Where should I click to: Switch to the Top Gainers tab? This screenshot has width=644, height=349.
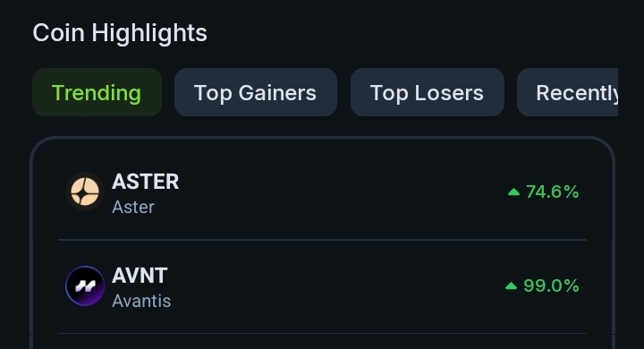point(256,92)
